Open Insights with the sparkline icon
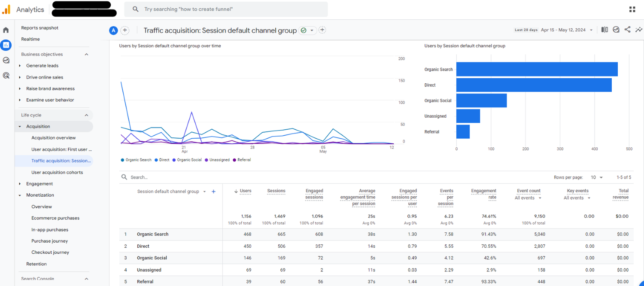The height and width of the screenshot is (286, 644). click(639, 30)
